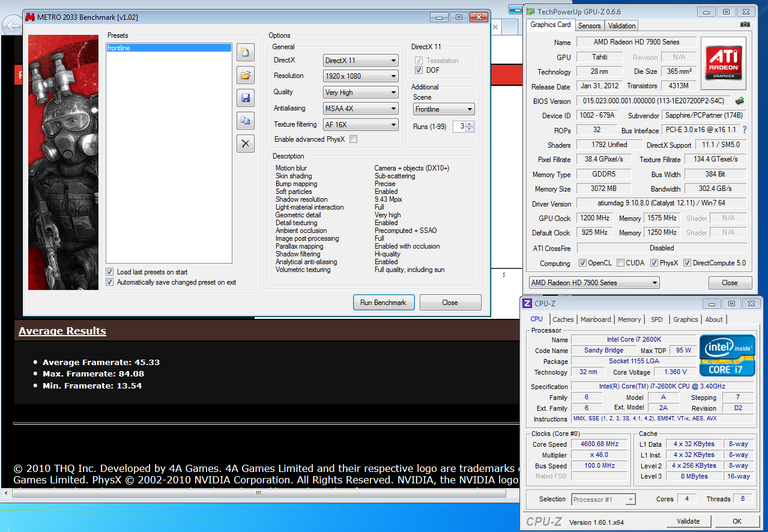Click the BIOS Version value field
Viewport: 768px width, 532px height.
pos(653,101)
